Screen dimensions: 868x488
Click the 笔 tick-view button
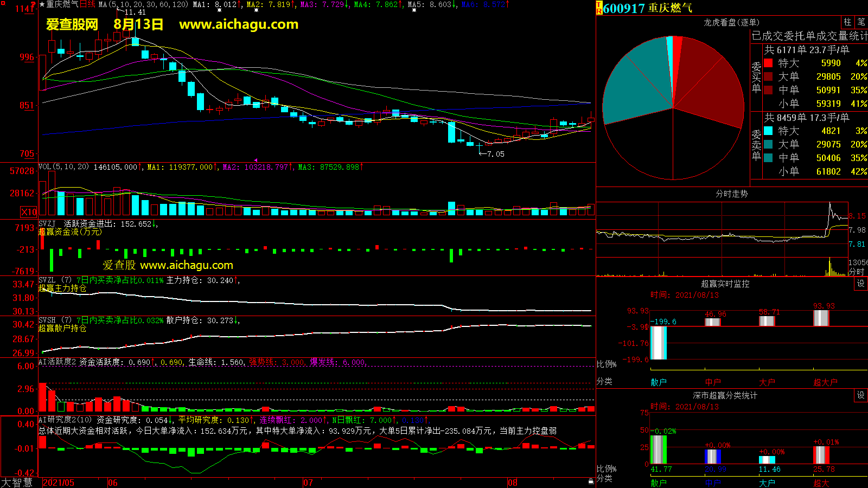click(861, 22)
